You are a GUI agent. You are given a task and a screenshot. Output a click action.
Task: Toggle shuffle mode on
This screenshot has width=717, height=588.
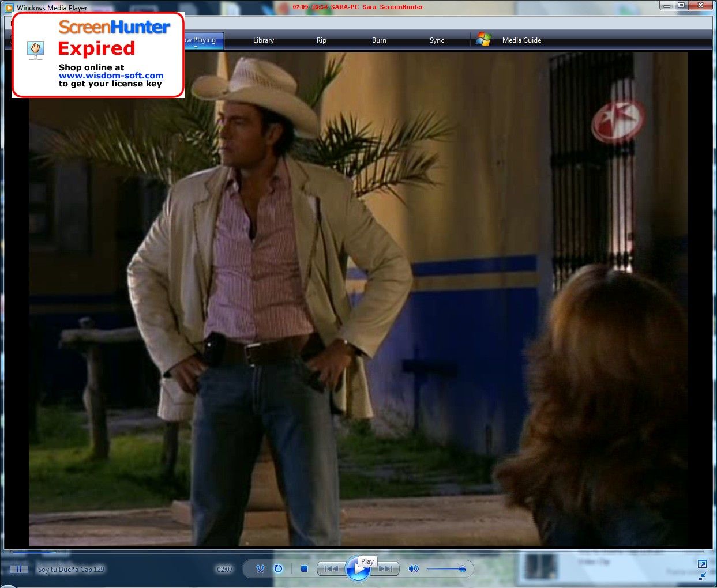pyautogui.click(x=260, y=569)
